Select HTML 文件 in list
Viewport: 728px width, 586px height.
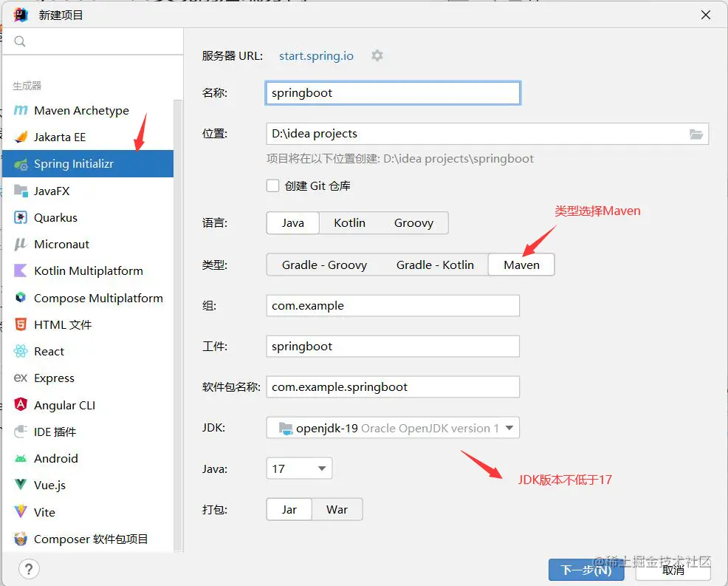(x=88, y=324)
